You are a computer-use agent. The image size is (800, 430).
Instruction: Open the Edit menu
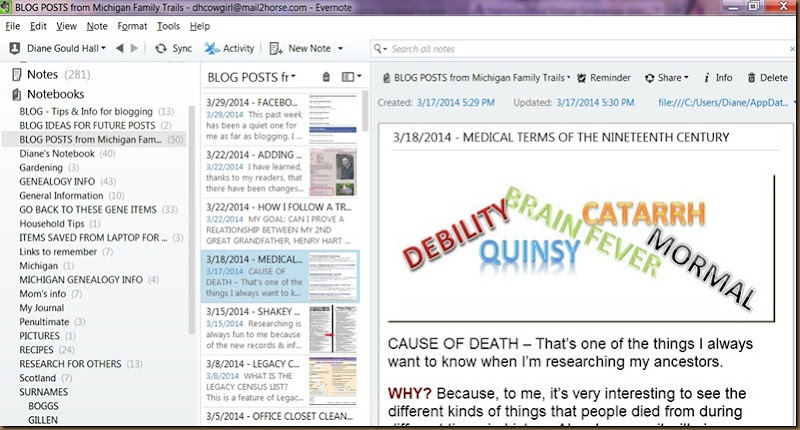click(38, 26)
